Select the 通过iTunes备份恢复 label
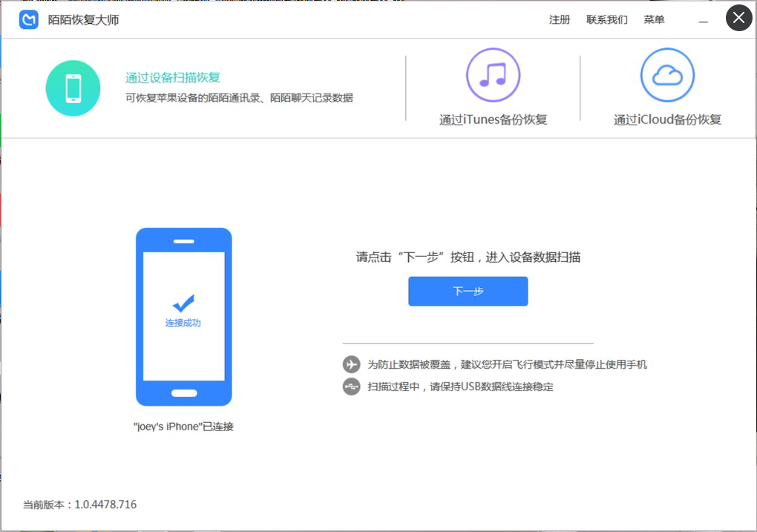The height and width of the screenshot is (532, 757). click(x=493, y=119)
